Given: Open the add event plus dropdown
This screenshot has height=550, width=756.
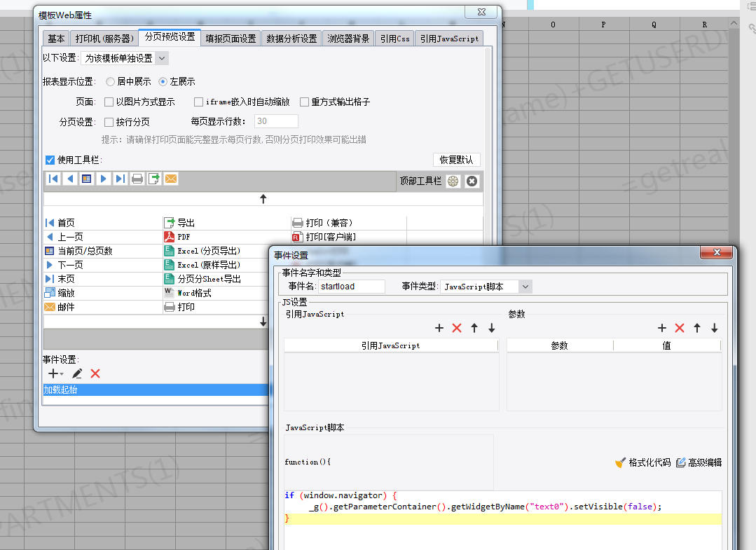Looking at the screenshot, I should click(x=55, y=373).
